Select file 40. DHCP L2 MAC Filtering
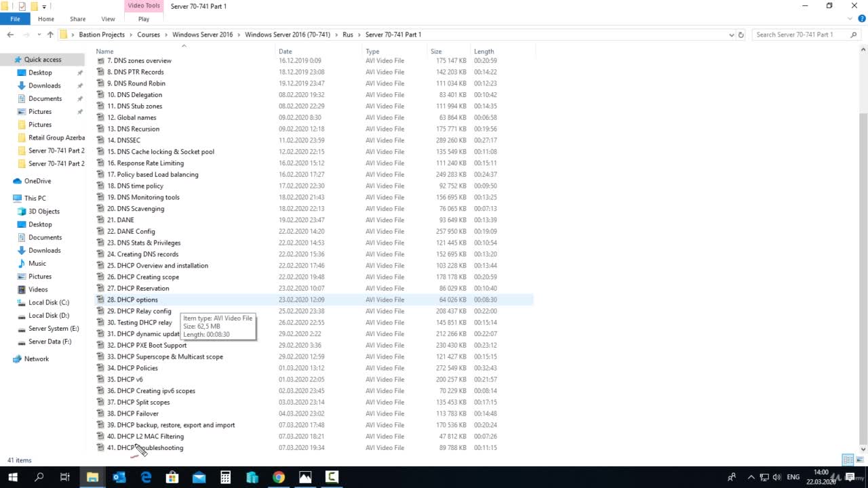The image size is (868, 488). click(145, 436)
